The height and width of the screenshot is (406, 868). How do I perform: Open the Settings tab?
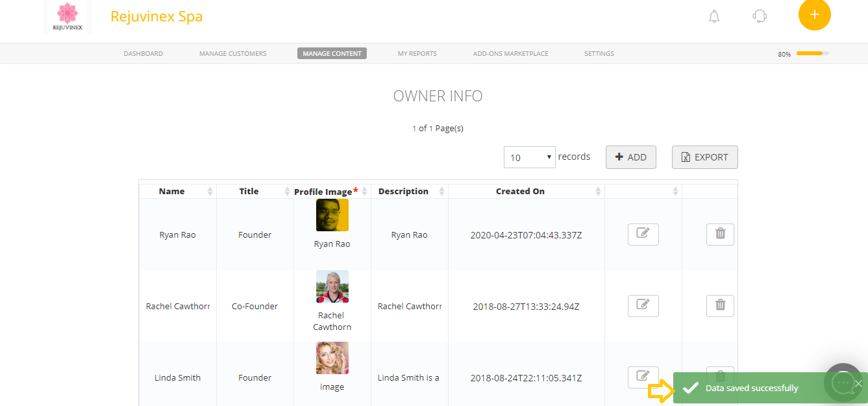point(599,53)
